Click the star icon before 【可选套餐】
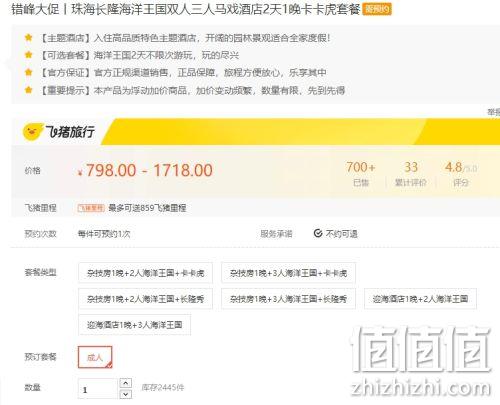This screenshot has height=405, width=500. pos(29,55)
